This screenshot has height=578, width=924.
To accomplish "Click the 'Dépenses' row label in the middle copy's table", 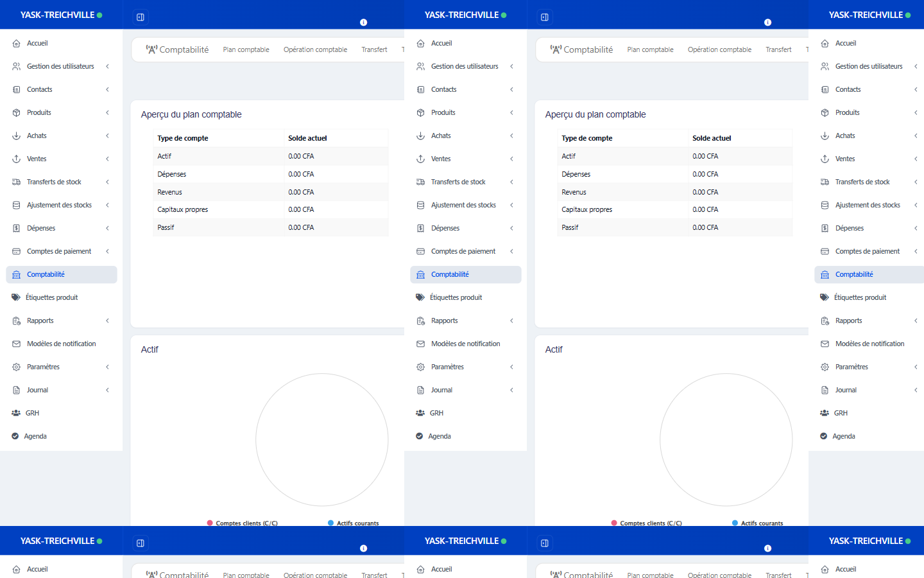I will tap(576, 174).
